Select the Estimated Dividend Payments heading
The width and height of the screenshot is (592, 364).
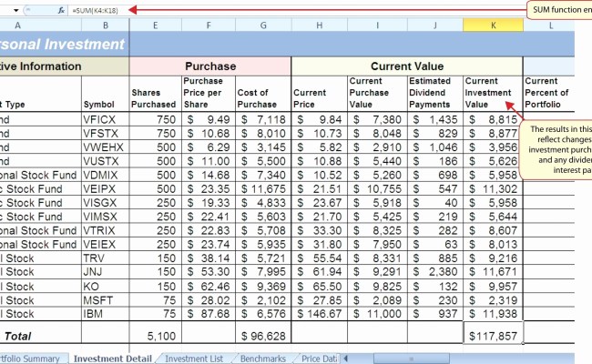pyautogui.click(x=435, y=94)
